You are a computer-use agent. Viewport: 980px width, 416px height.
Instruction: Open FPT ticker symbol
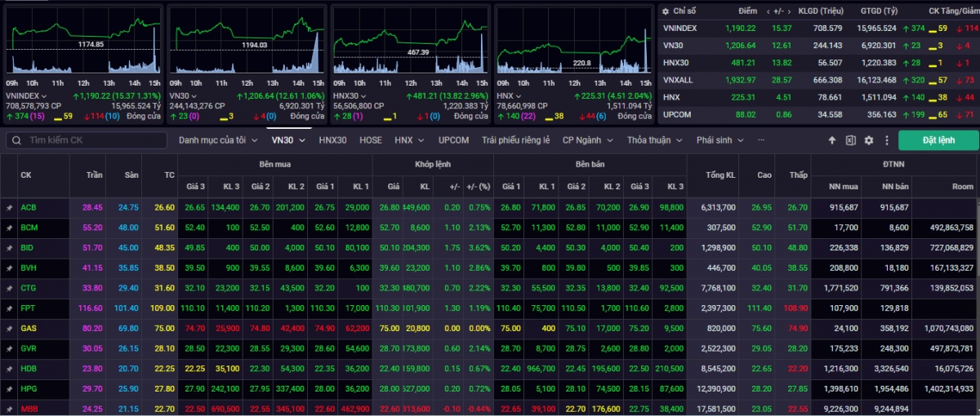click(27, 308)
